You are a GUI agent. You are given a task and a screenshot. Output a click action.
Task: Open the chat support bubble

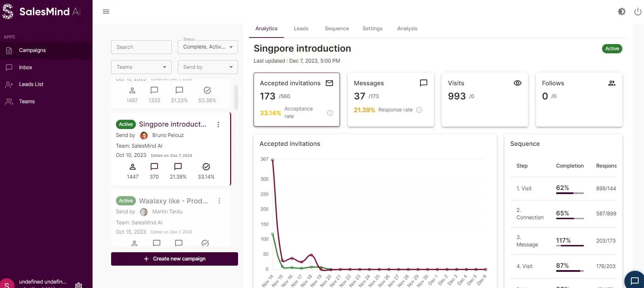635,280
